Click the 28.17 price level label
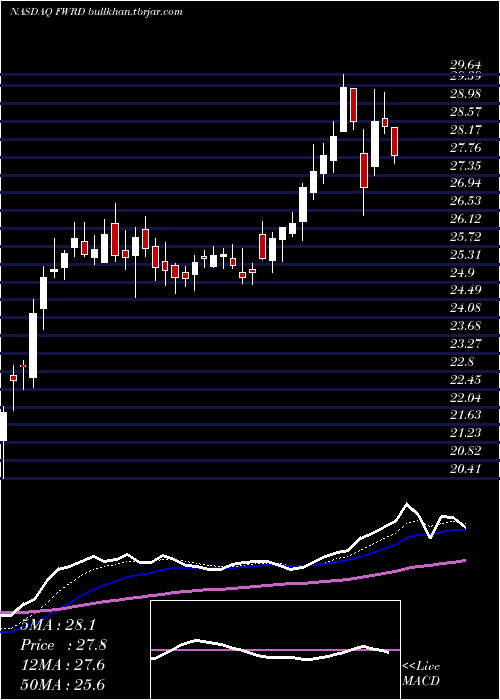 (465, 130)
